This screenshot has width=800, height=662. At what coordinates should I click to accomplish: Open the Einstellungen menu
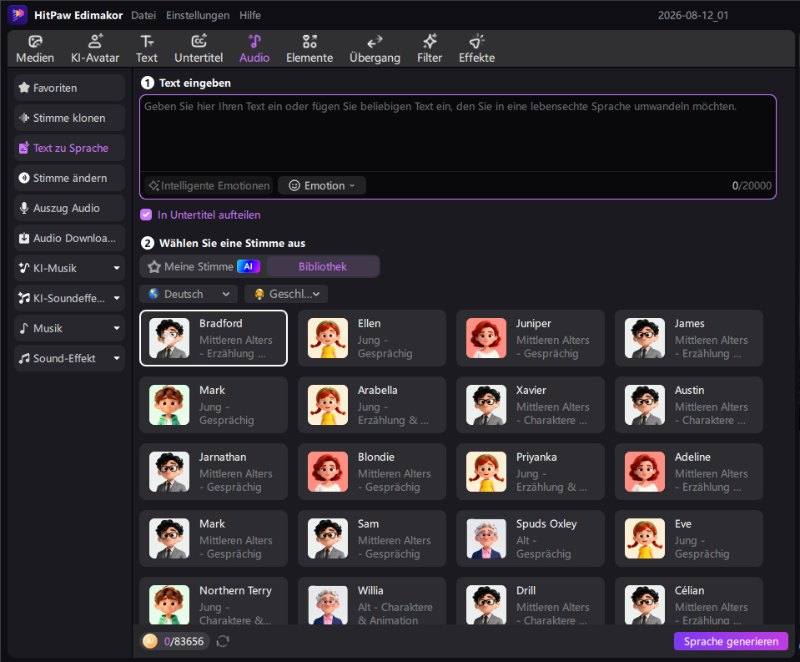197,15
